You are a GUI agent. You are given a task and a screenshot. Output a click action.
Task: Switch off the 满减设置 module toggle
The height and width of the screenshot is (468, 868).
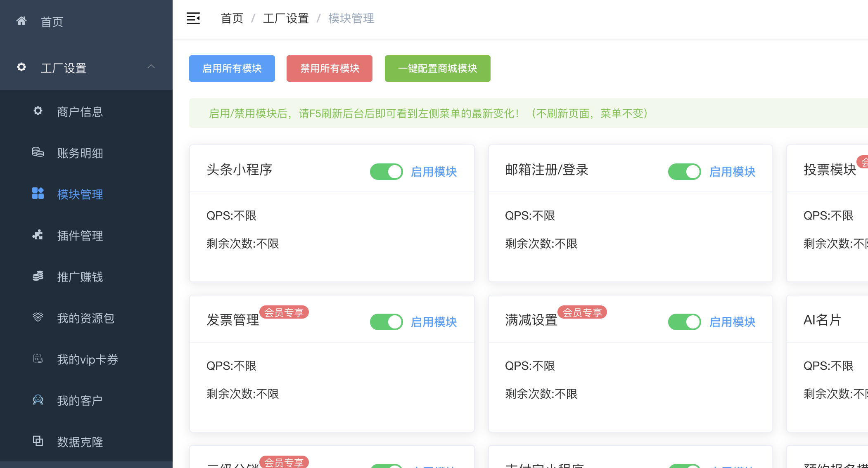click(x=684, y=322)
